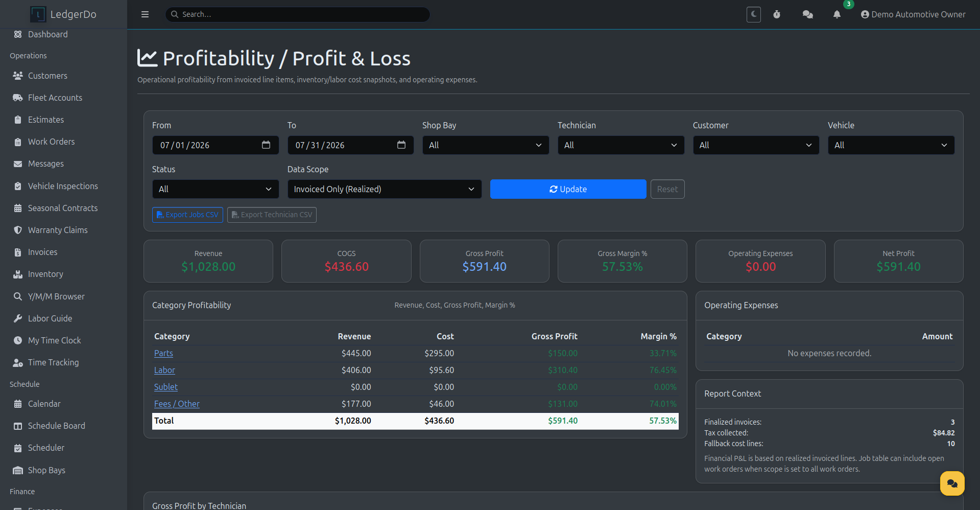Open the Vehicle filter dropdown

[891, 145]
